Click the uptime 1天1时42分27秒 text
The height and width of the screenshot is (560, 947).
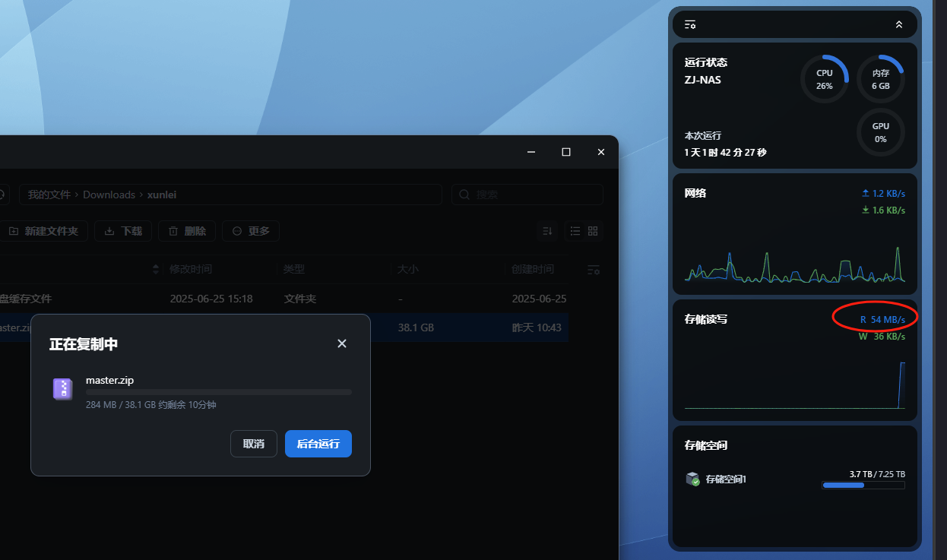(725, 152)
